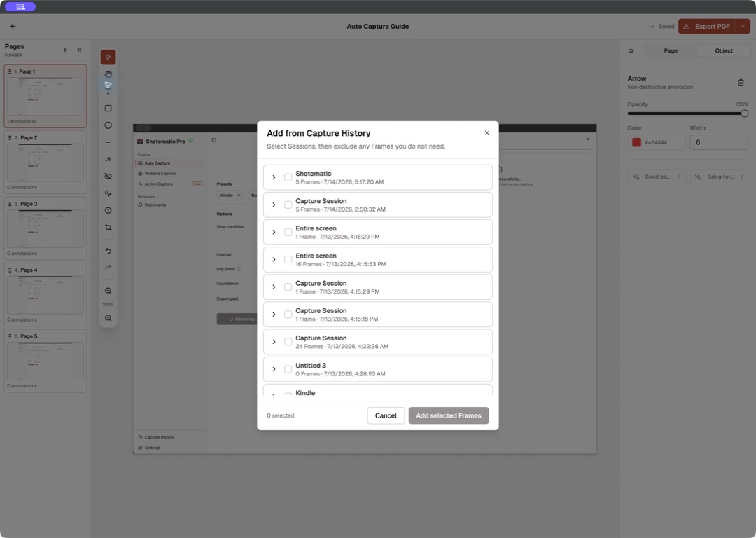Switch to the Object tab
756x538 pixels.
(724, 50)
